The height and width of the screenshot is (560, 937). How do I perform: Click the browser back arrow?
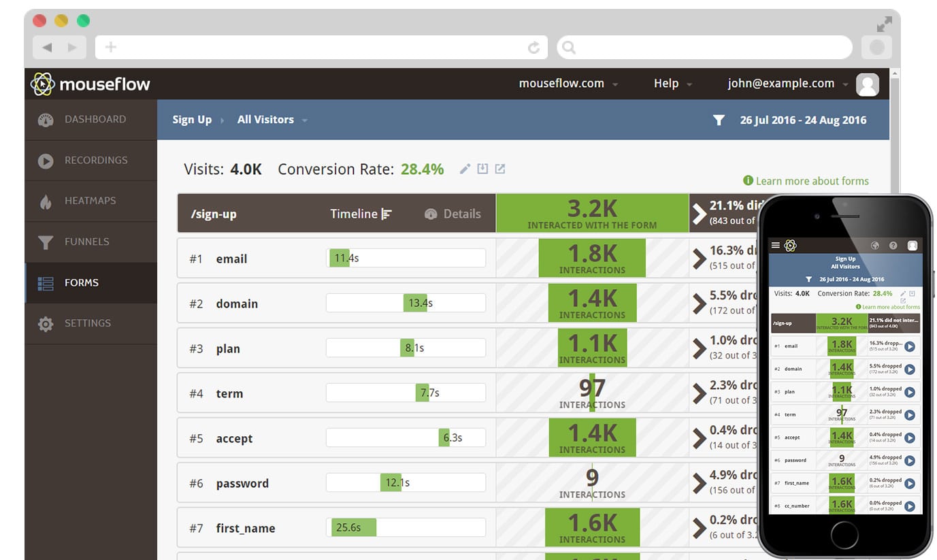(x=46, y=47)
